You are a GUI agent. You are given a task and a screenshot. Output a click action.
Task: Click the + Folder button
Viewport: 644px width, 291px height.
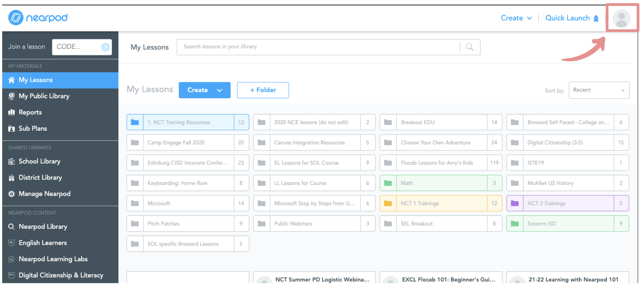pyautogui.click(x=263, y=90)
